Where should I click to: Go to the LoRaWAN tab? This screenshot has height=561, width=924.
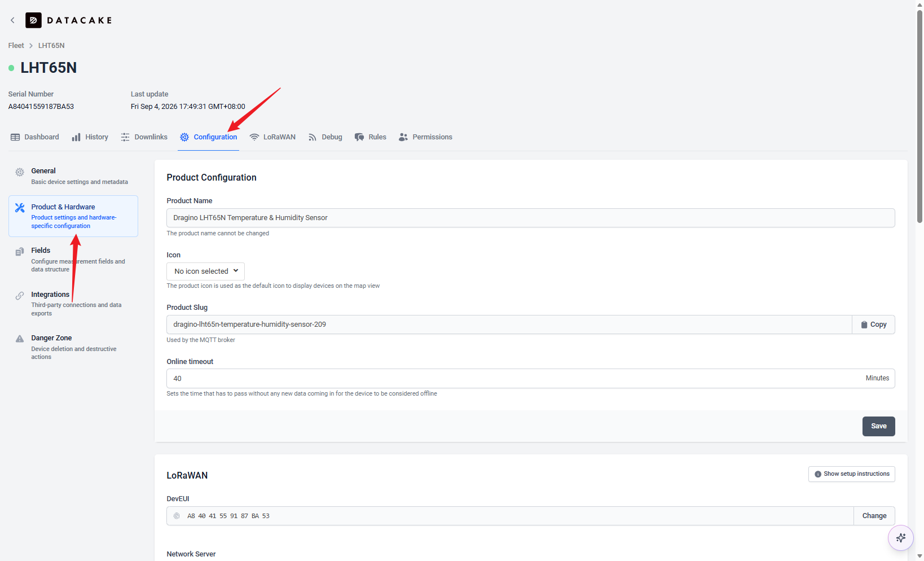[x=272, y=137]
